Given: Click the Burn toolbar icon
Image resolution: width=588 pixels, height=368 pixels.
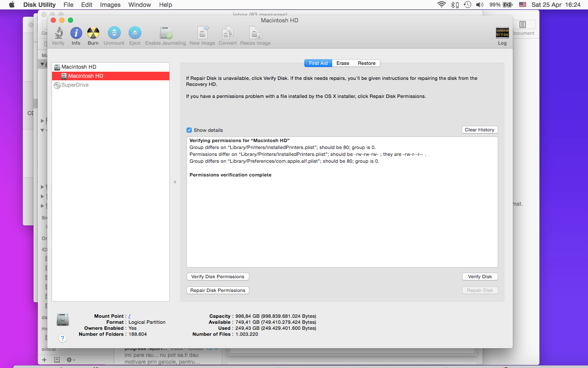Looking at the screenshot, I should (x=93, y=33).
